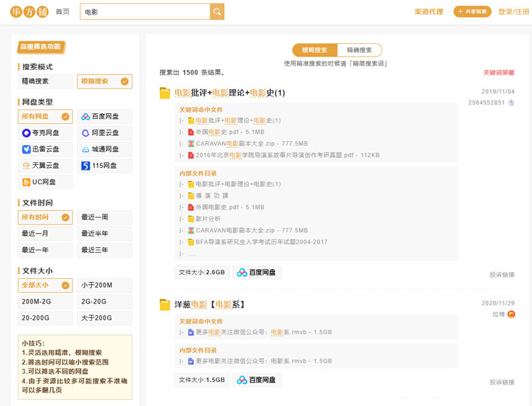The height and width of the screenshot is (406, 532).
Task: Filter by UC网盘
Action: pos(45,182)
